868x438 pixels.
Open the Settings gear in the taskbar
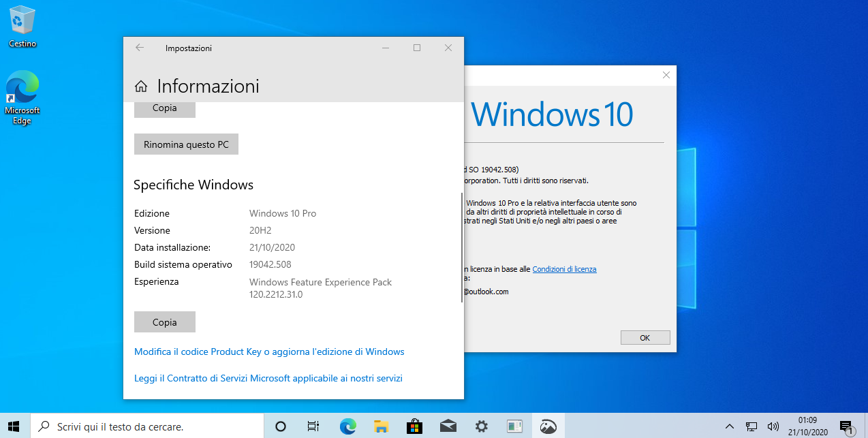482,426
